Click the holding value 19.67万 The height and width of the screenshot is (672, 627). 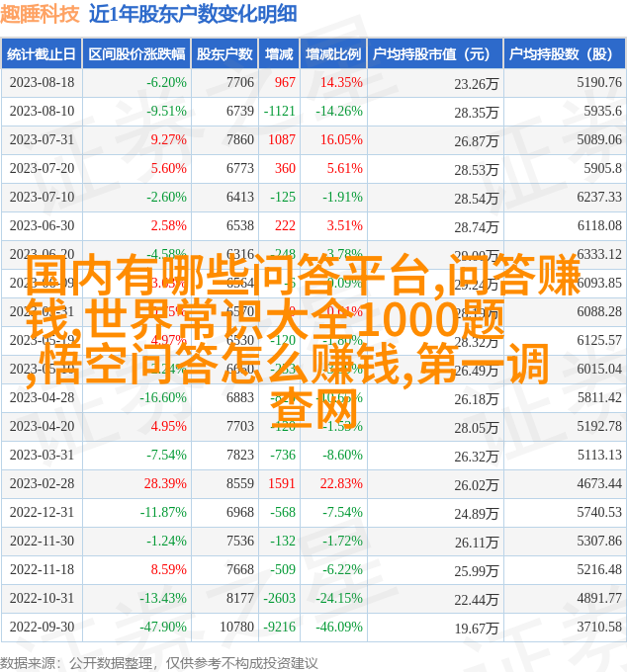477,629
